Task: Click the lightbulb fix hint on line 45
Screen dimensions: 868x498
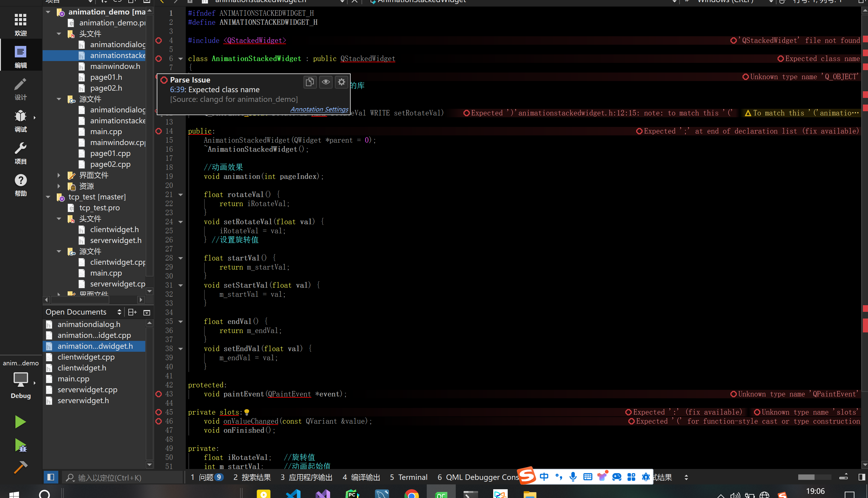Action: coord(247,412)
